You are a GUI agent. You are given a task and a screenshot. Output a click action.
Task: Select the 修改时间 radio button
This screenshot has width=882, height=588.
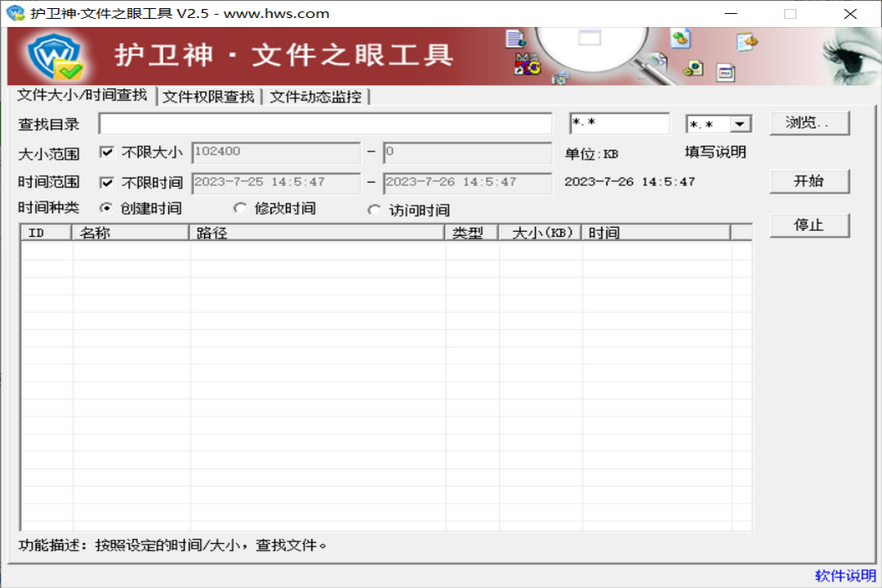pos(240,208)
